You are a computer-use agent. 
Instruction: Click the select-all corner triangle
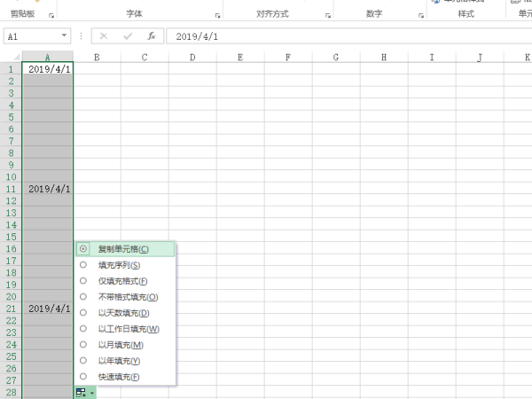point(15,58)
